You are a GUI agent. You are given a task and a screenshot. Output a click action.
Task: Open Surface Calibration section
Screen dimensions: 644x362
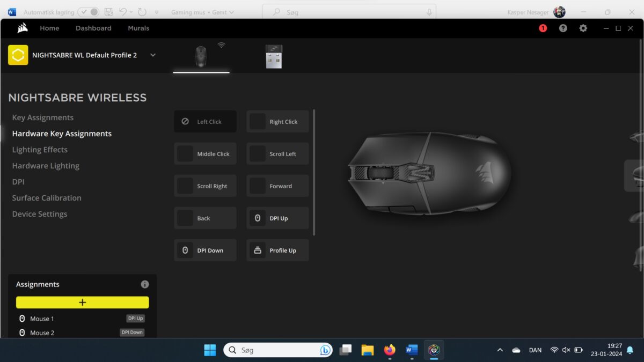(x=47, y=198)
